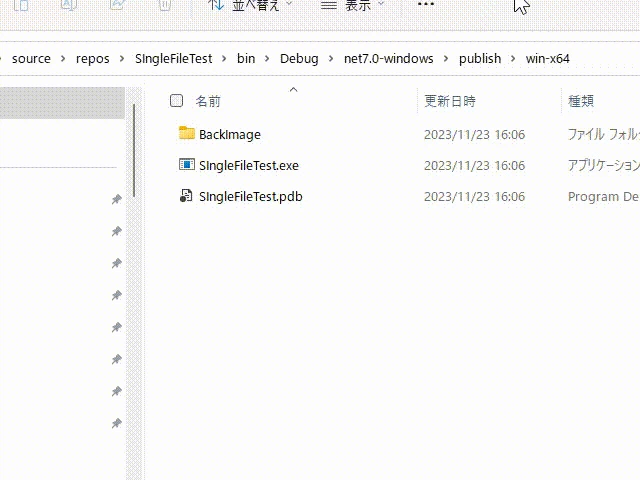Select the BackImage folder name

click(x=230, y=135)
